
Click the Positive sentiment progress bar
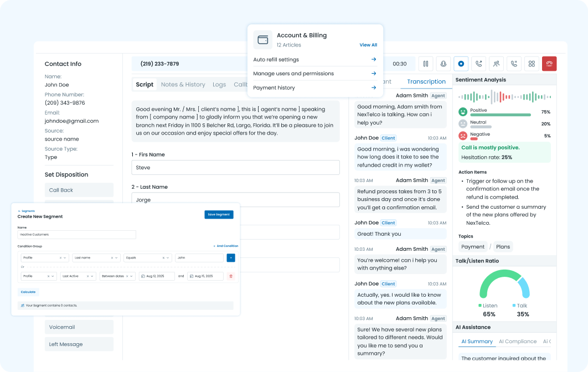pos(500,115)
